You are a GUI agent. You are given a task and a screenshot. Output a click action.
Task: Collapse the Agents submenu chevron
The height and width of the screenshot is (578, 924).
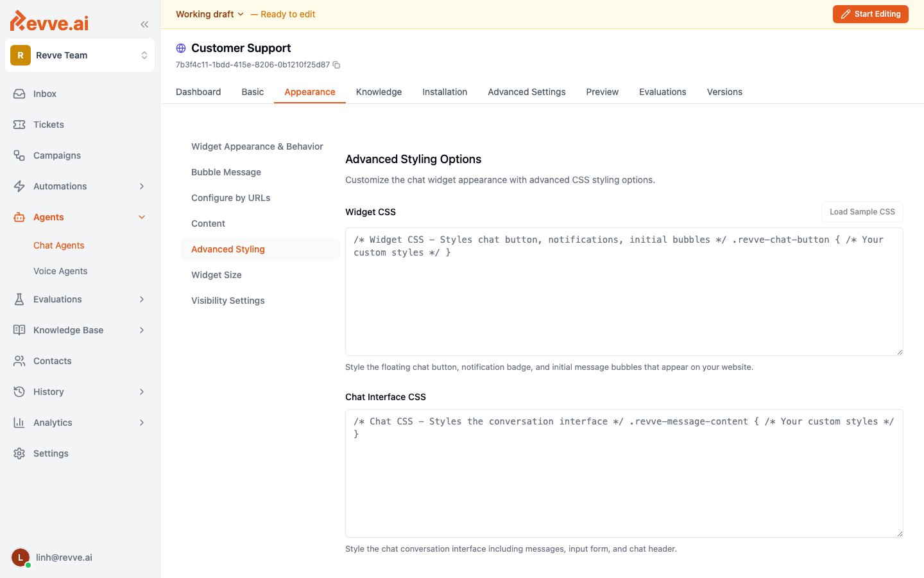tap(142, 217)
